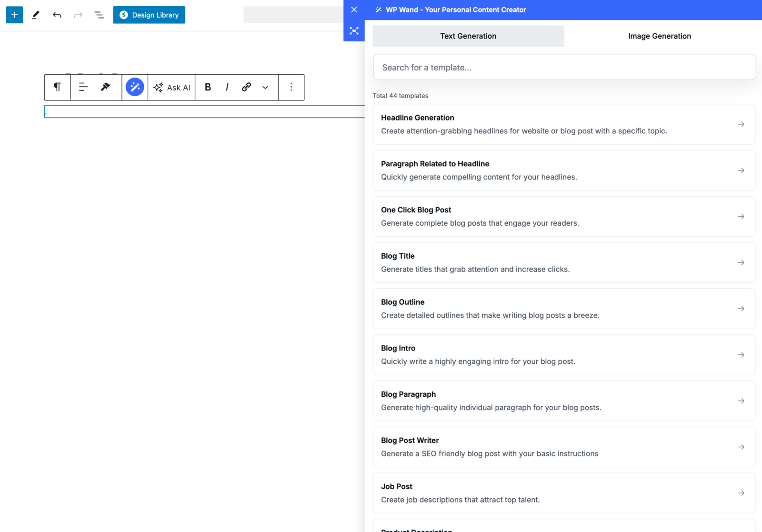Expand more rich text formatting options chevron
Image resolution: width=762 pixels, height=532 pixels.
pos(265,87)
